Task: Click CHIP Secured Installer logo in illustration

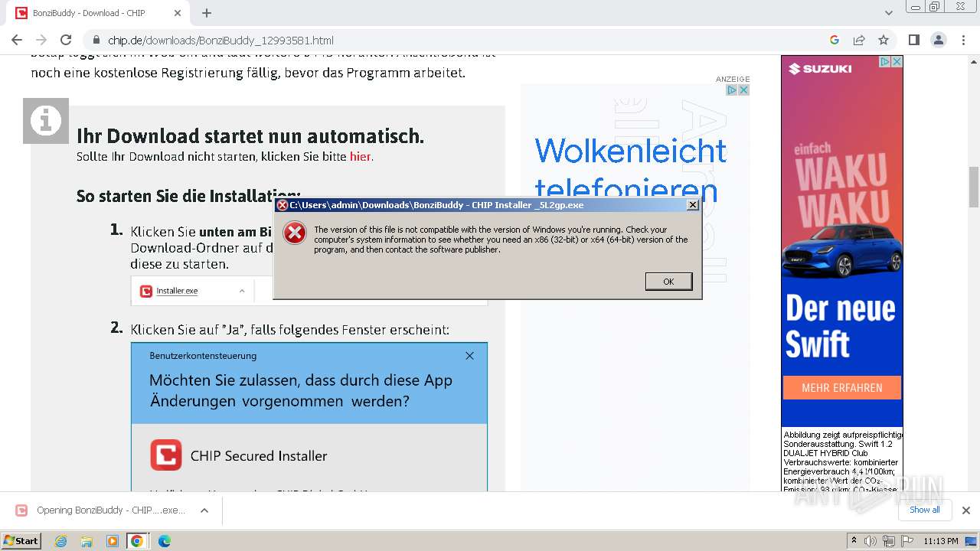Action: [166, 455]
